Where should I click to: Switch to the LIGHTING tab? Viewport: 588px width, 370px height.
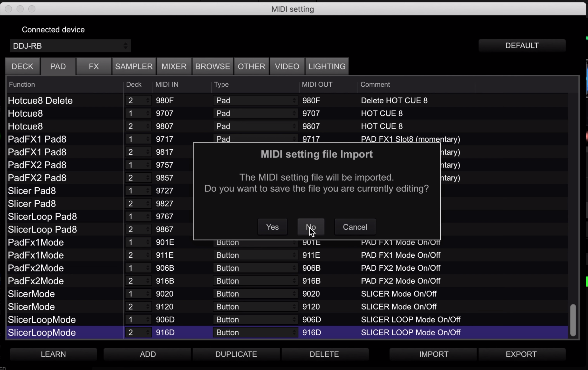(327, 66)
